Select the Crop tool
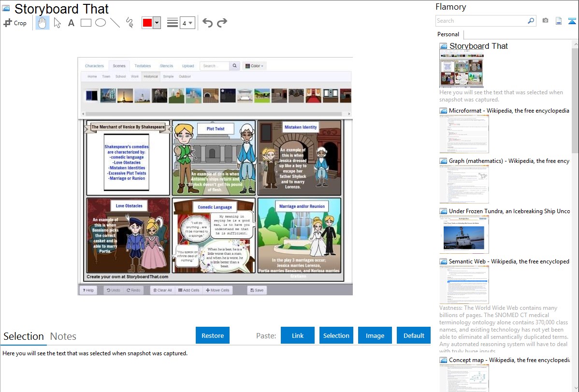This screenshot has height=392, width=579. [15, 23]
